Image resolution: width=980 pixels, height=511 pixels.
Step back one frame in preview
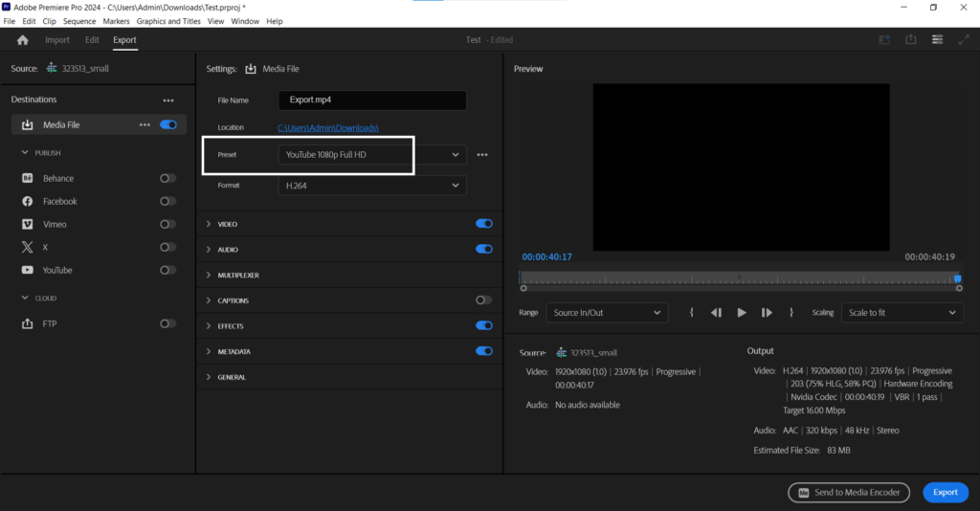716,313
